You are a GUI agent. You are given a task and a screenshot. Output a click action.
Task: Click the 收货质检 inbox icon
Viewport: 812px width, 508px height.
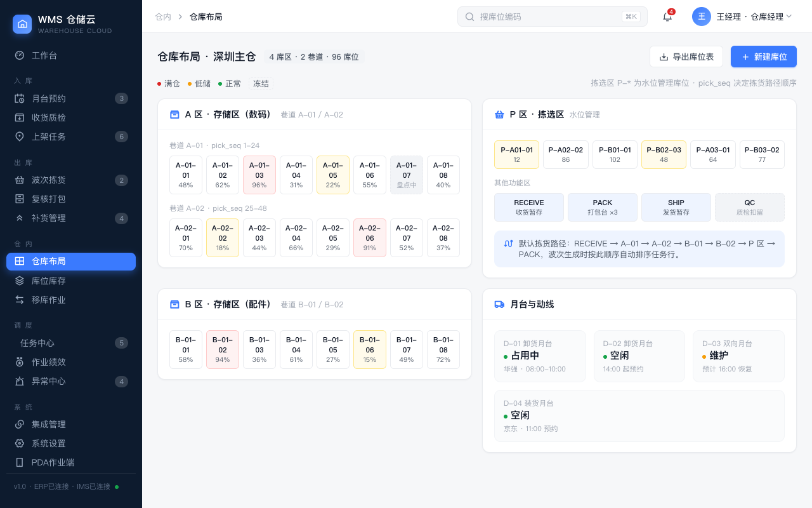click(x=20, y=117)
